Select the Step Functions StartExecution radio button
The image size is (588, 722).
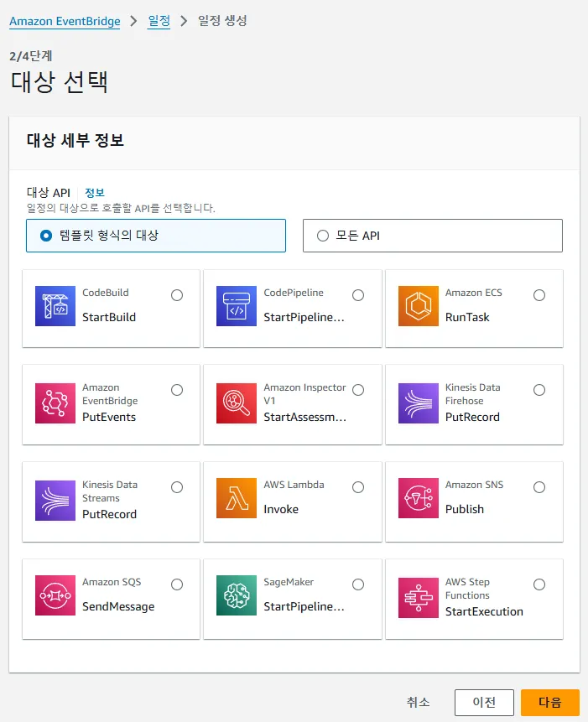pyautogui.click(x=539, y=584)
